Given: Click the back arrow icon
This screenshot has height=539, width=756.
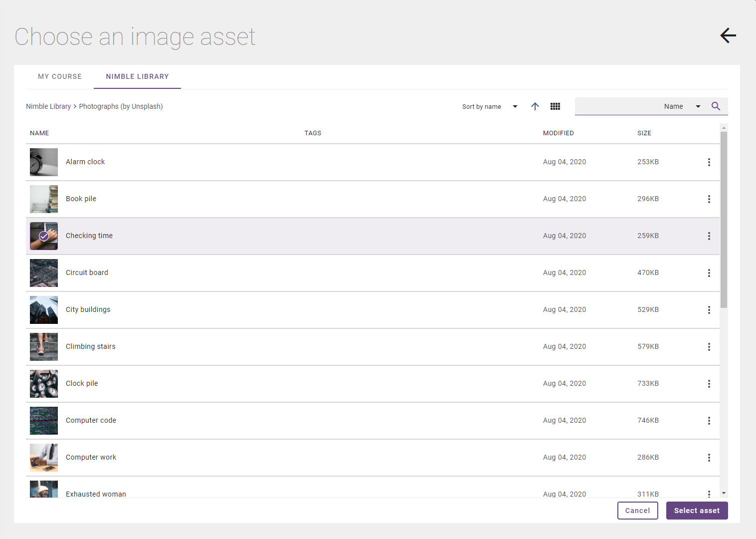Looking at the screenshot, I should (728, 35).
